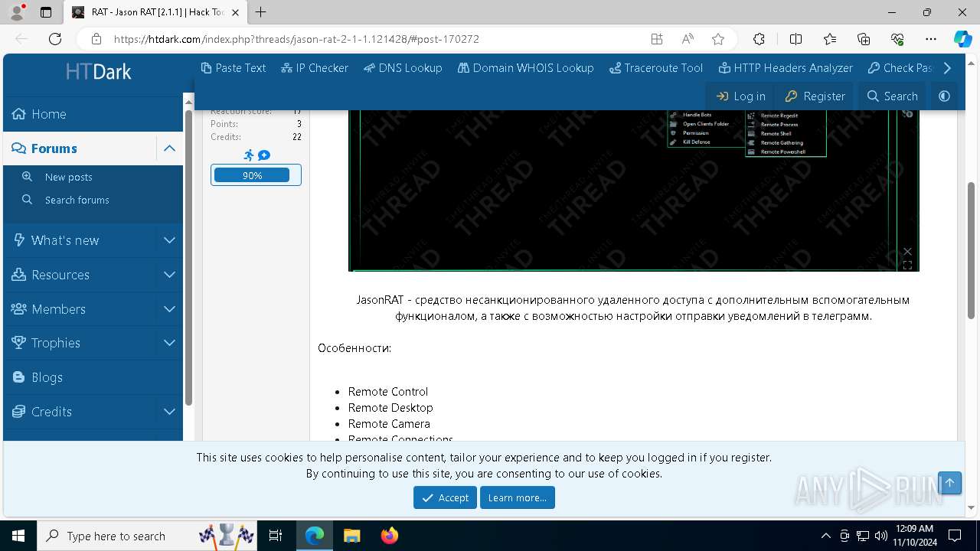980x551 pixels.
Task: Open Task View in the taskbar
Action: (x=276, y=536)
